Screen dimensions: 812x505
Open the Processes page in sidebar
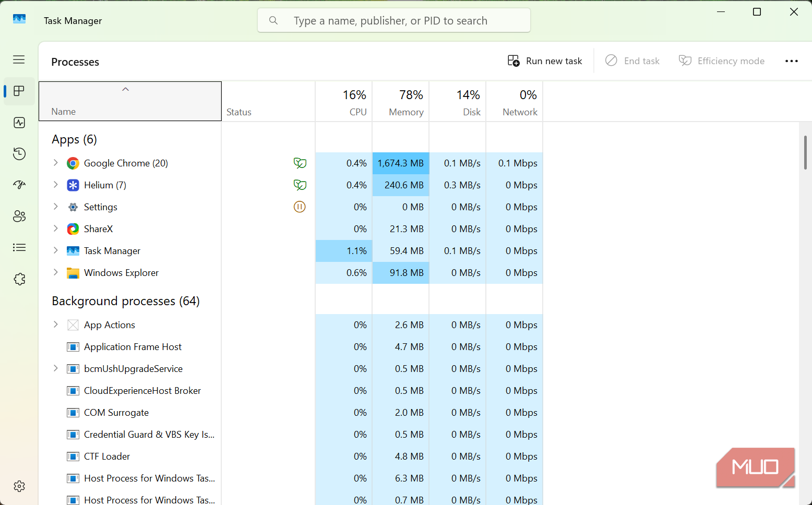click(x=19, y=91)
